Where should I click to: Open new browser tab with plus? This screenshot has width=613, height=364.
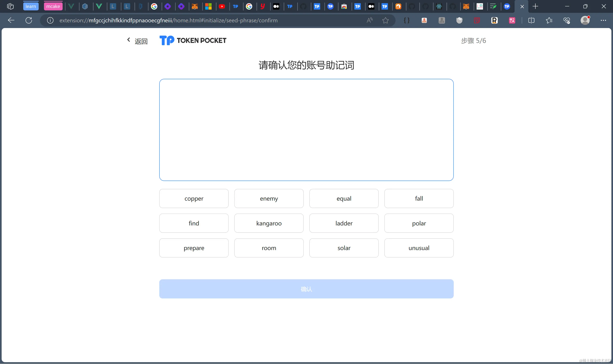pyautogui.click(x=535, y=6)
